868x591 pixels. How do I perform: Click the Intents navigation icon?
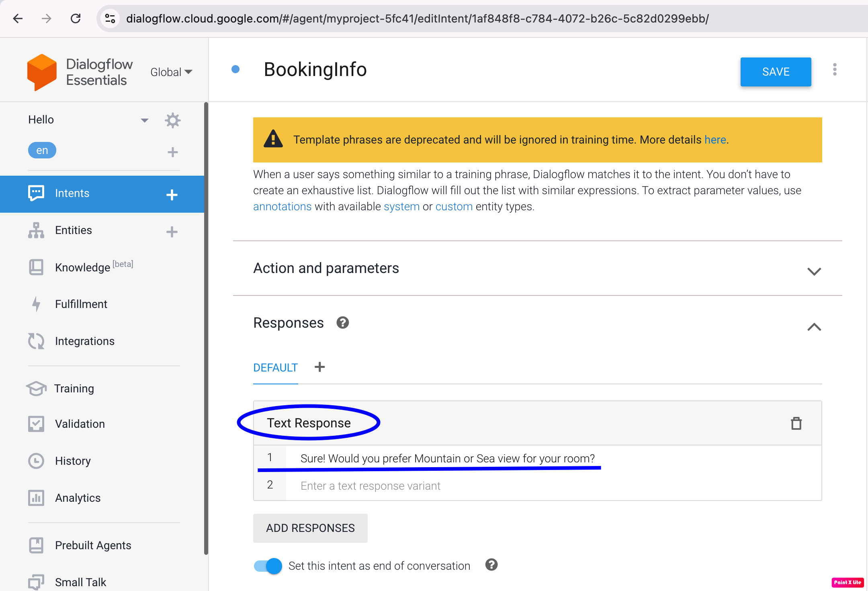tap(36, 193)
